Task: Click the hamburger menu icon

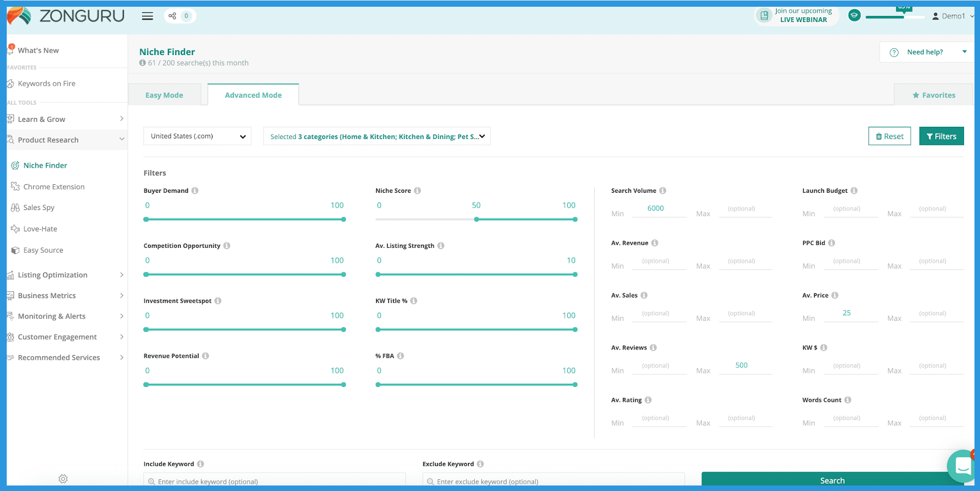Action: click(x=147, y=16)
